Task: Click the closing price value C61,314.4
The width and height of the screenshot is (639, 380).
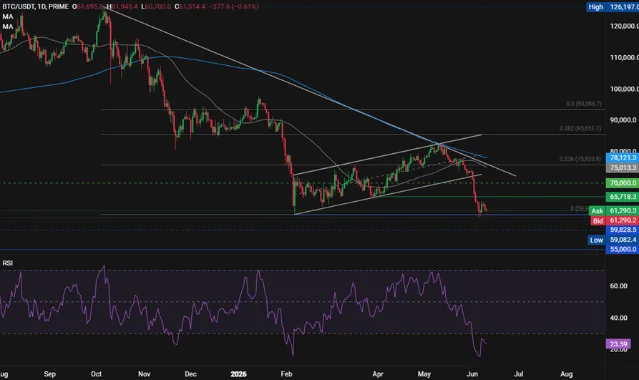Action: (x=190, y=7)
